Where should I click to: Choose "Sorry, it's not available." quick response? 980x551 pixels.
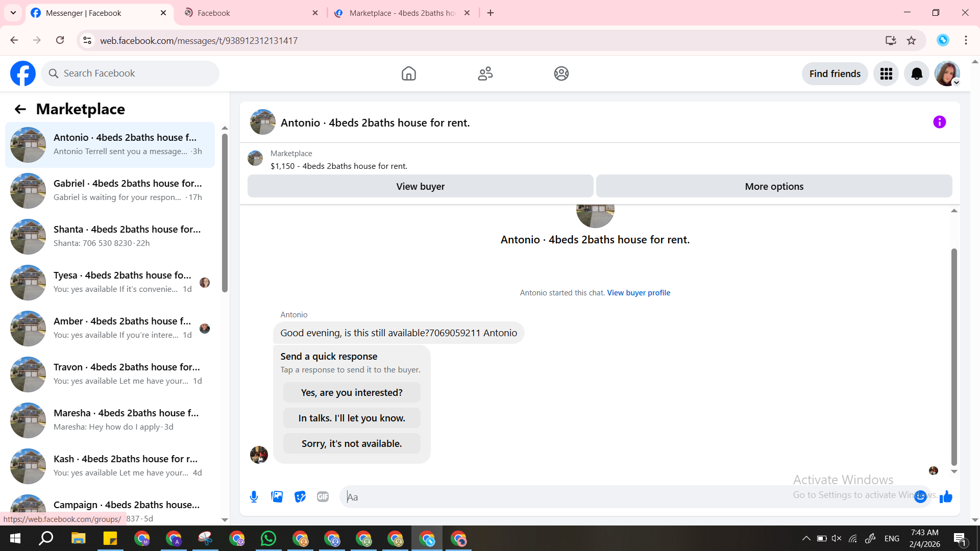(x=352, y=443)
